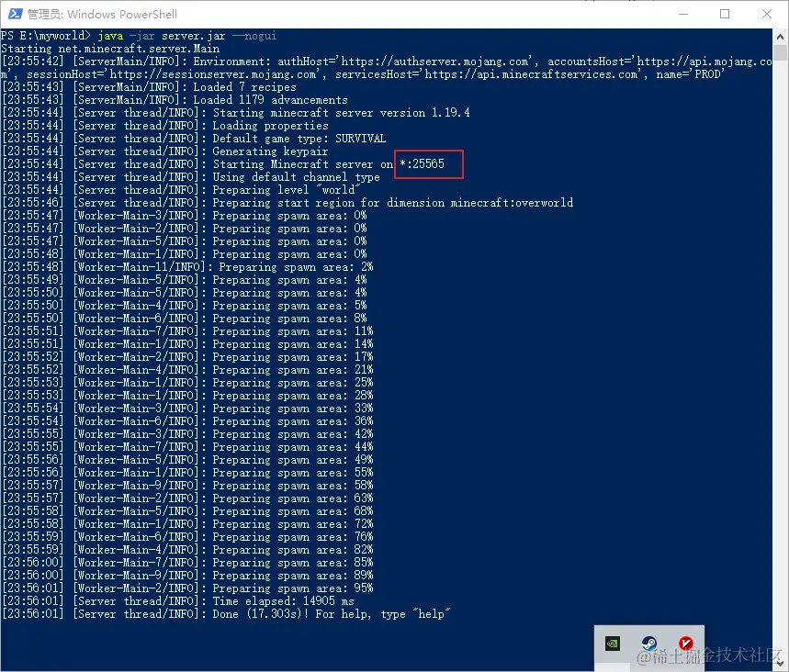789x672 pixels.
Task: Click the 'Preparing spawn area: 11%' line
Action: (x=187, y=331)
